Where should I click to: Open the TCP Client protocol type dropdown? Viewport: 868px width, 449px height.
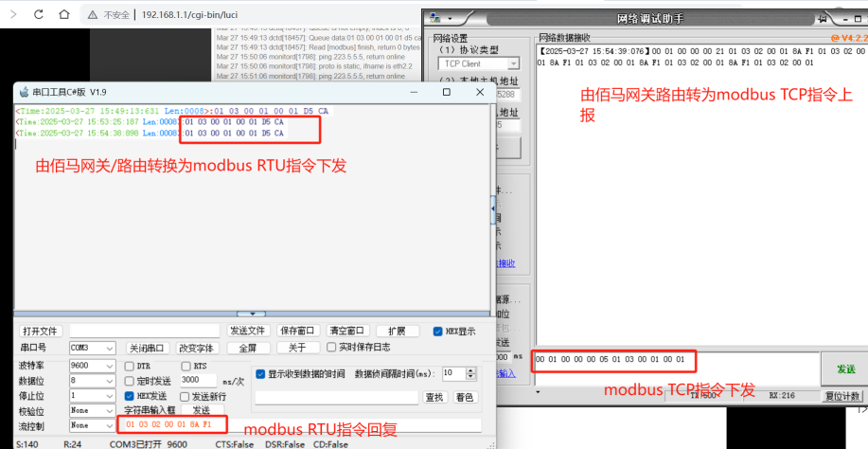pyautogui.click(x=512, y=63)
